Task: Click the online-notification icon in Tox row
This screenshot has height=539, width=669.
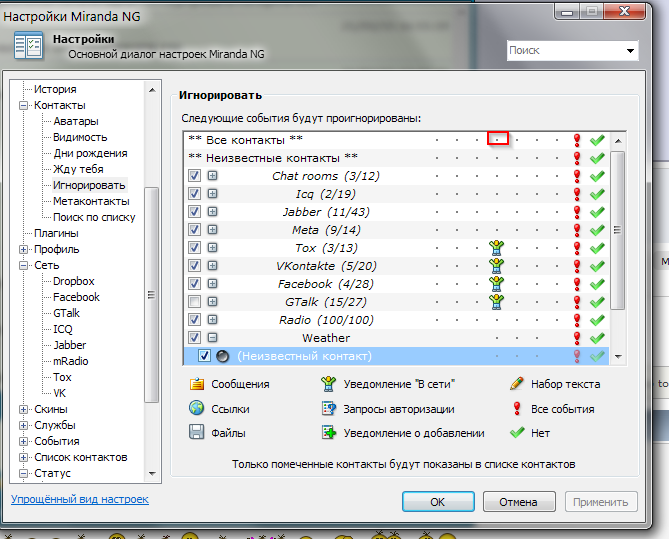Action: point(497,248)
